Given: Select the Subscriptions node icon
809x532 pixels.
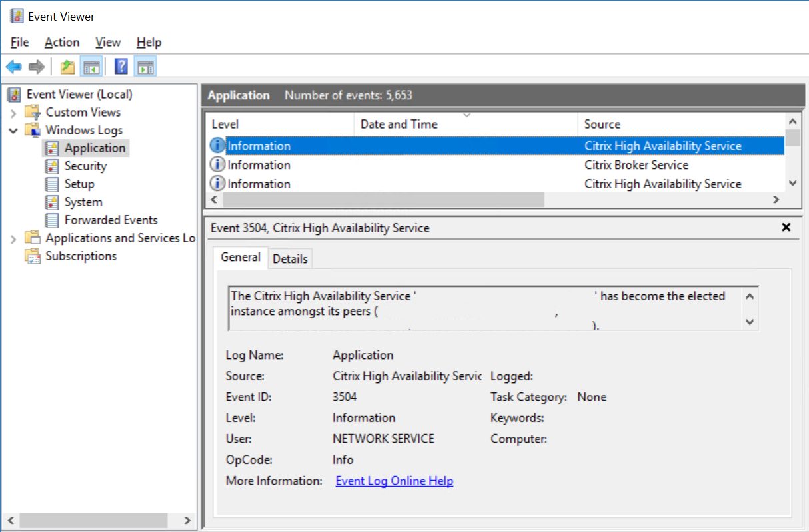Looking at the screenshot, I should pos(32,256).
